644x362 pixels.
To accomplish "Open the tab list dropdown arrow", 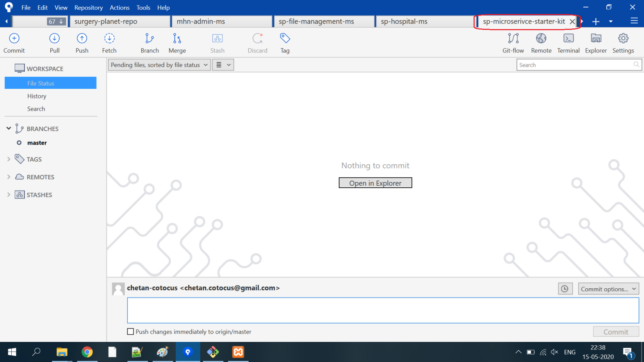I will click(x=610, y=21).
